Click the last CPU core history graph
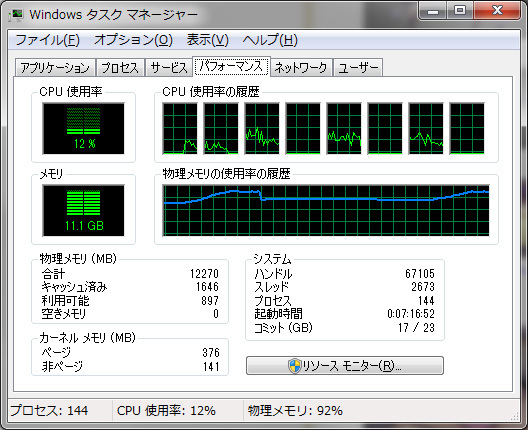 coord(467,129)
